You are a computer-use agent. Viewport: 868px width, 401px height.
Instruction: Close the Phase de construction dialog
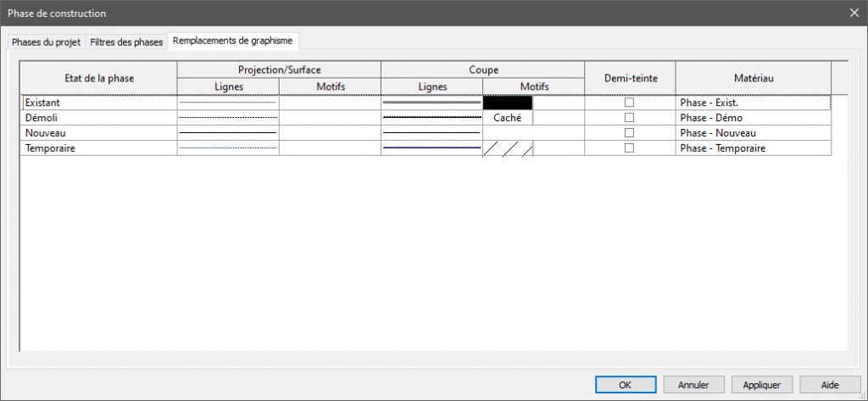(x=853, y=13)
